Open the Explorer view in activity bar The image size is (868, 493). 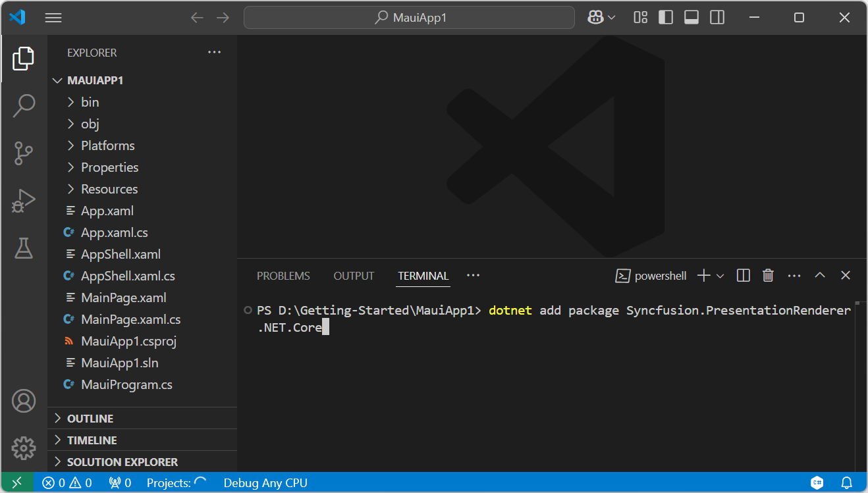pyautogui.click(x=24, y=59)
